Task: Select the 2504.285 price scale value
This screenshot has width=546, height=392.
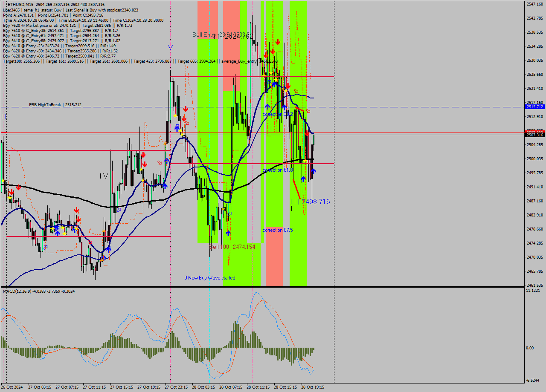Action: pos(535,144)
